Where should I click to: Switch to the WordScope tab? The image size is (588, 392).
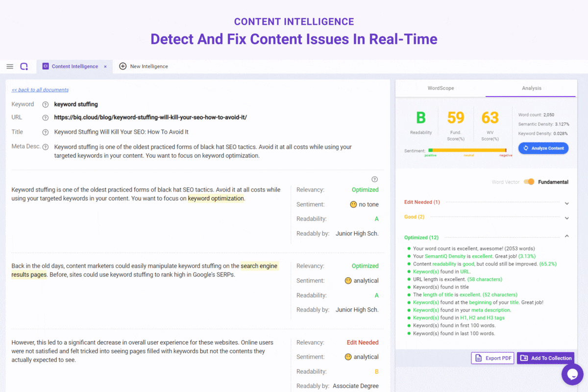coord(441,88)
